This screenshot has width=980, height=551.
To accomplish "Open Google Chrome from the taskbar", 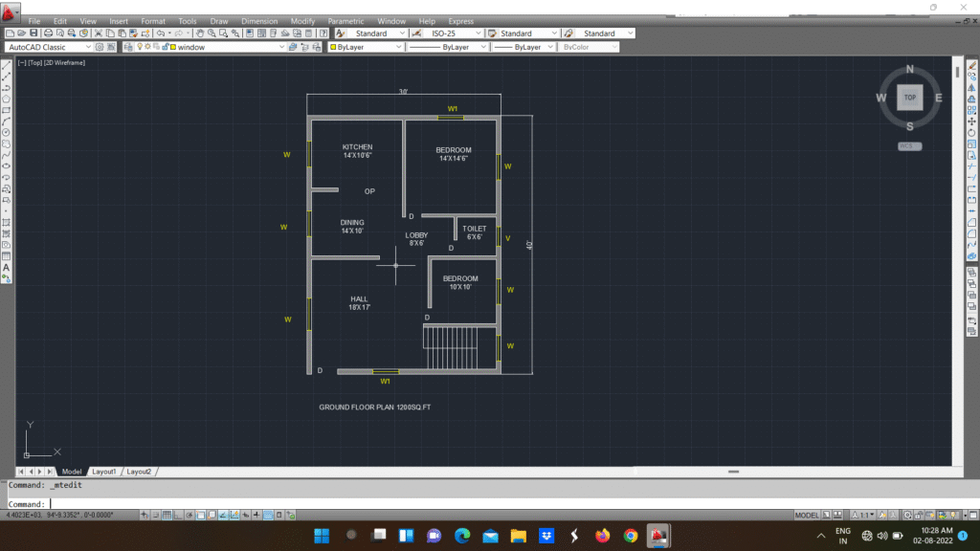I will 630,536.
